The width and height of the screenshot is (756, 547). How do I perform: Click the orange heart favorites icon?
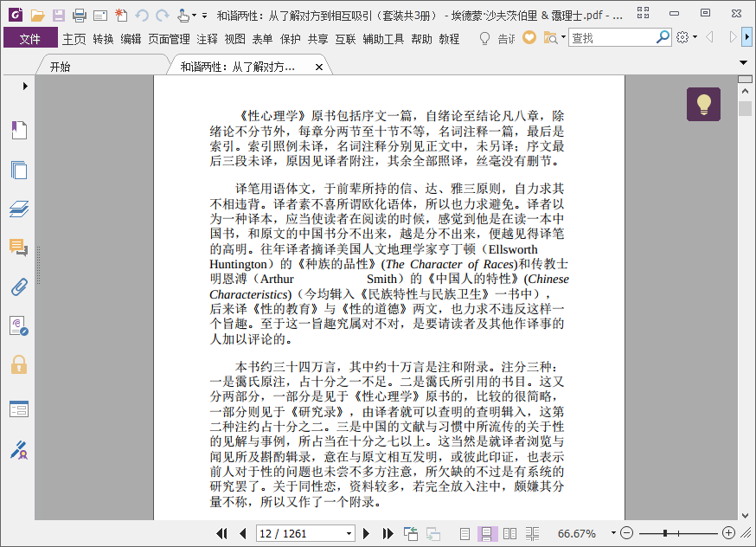(x=529, y=37)
